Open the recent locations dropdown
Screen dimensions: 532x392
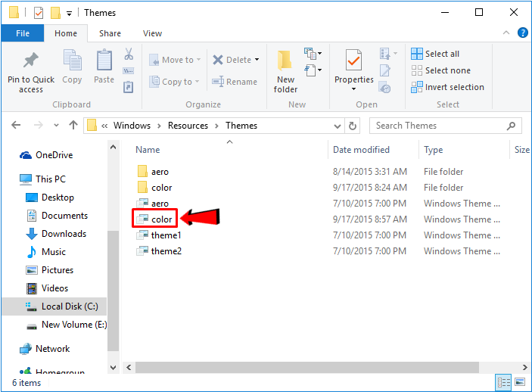[56, 125]
